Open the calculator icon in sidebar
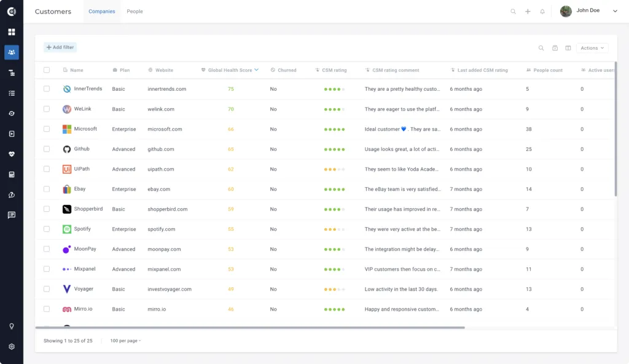629x364 pixels. (12, 174)
